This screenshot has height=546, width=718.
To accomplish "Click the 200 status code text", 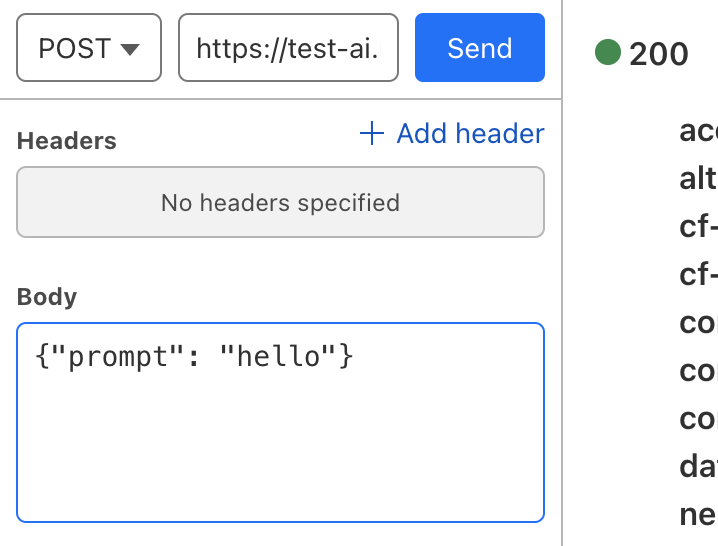I will tap(659, 54).
